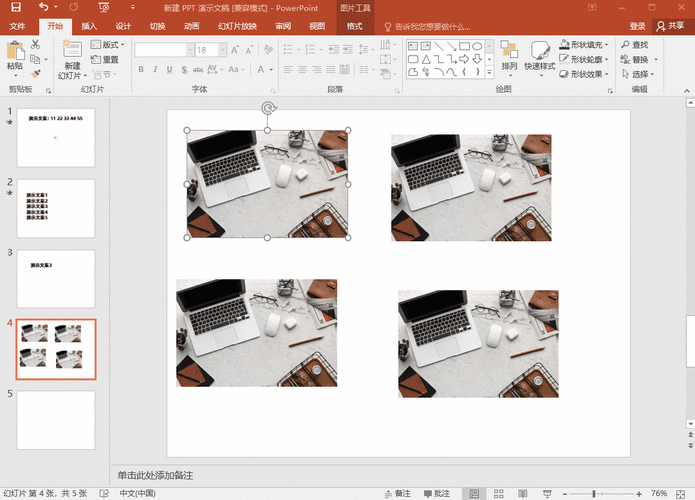Switch to 插入 Insert tab
Image resolution: width=695 pixels, height=500 pixels.
pyautogui.click(x=89, y=26)
